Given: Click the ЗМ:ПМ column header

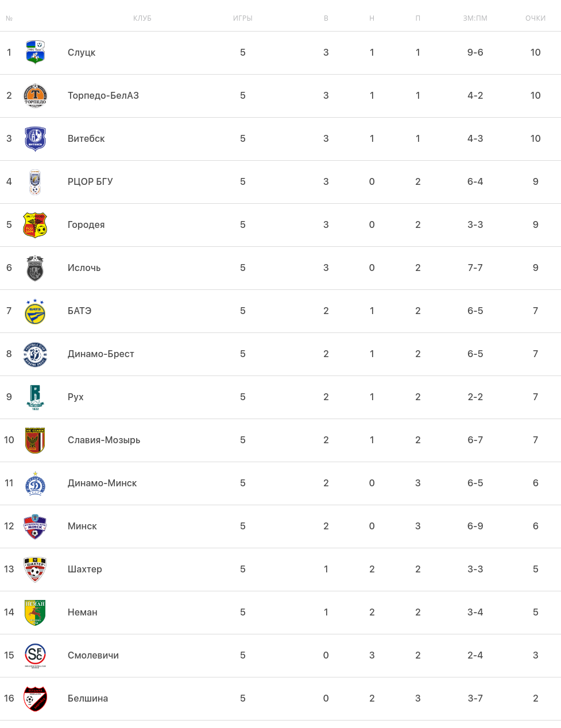Looking at the screenshot, I should (475, 18).
